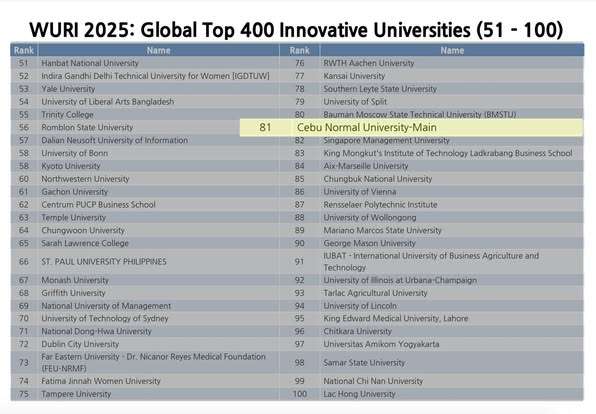Click 'Mariano Marcos State University'
The width and height of the screenshot is (596, 414).
382,230
